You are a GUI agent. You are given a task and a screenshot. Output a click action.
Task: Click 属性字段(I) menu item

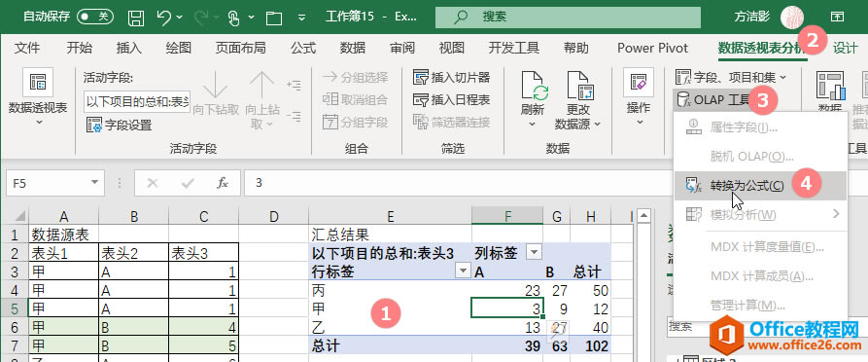(760, 128)
